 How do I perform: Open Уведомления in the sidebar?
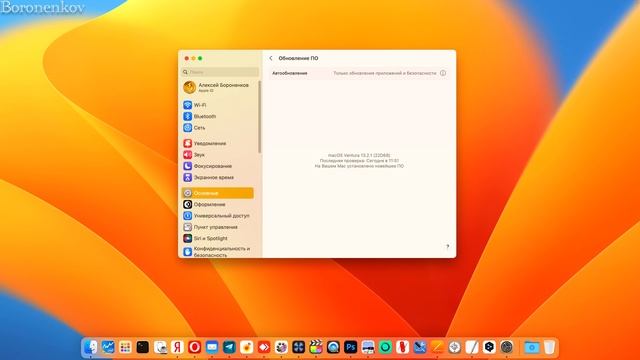point(218,143)
